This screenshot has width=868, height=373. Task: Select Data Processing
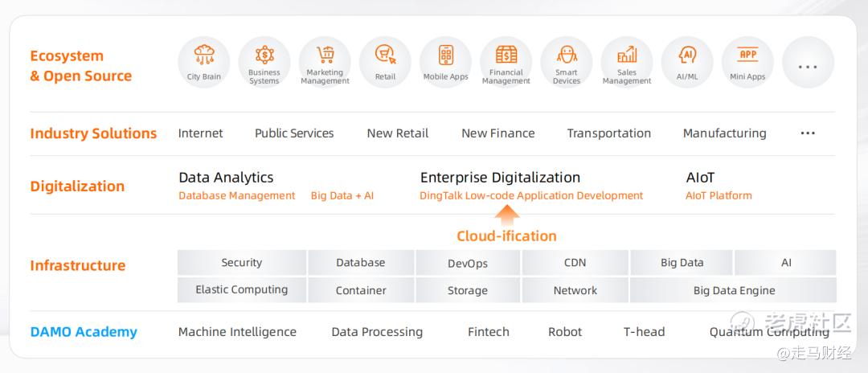(x=377, y=332)
